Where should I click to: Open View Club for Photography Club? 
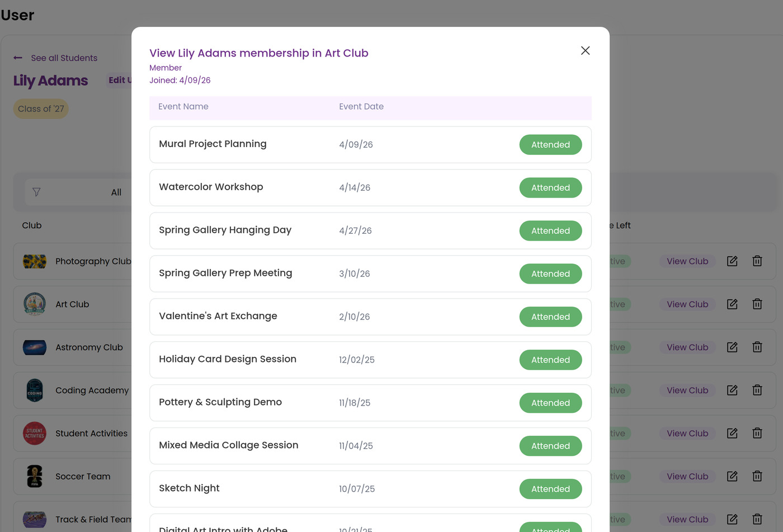pos(687,261)
